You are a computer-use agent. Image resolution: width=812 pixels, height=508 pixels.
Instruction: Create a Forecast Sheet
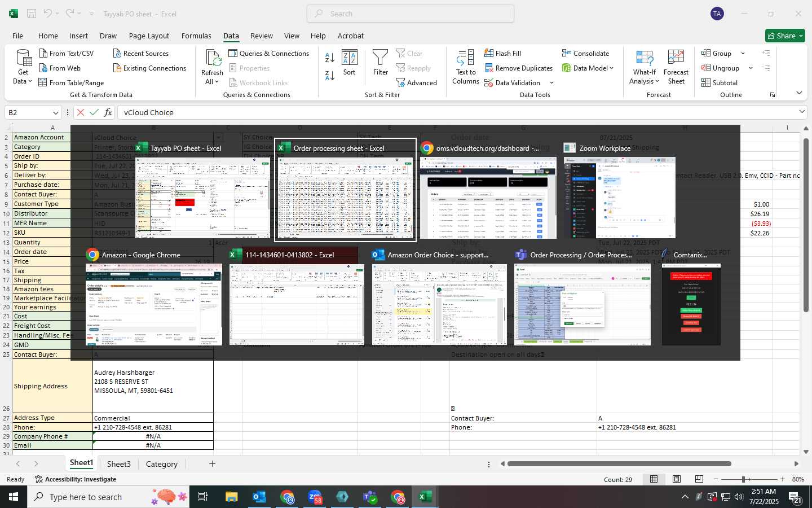point(676,67)
